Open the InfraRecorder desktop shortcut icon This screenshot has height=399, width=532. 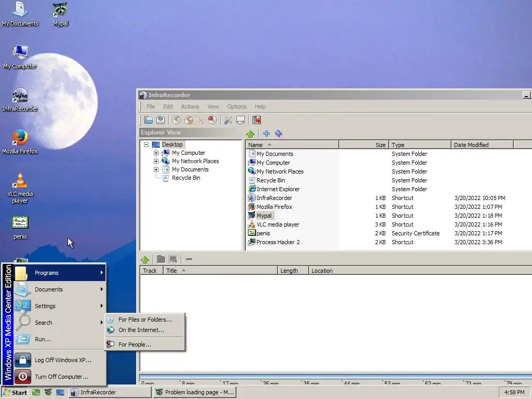(20, 99)
